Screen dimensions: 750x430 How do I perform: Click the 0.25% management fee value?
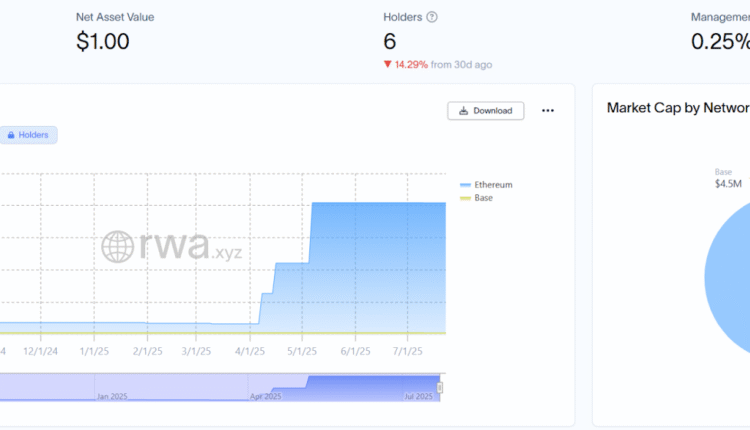tap(720, 42)
